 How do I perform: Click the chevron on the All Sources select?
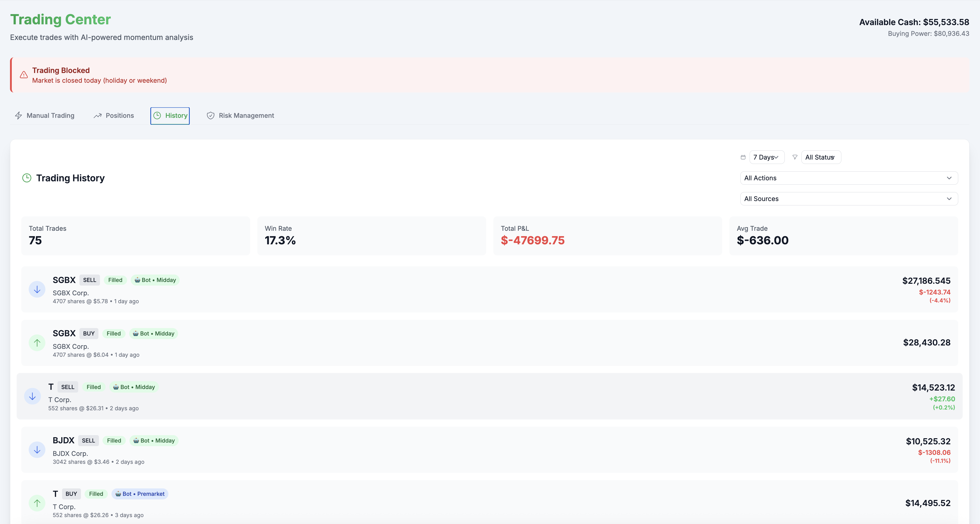point(949,199)
